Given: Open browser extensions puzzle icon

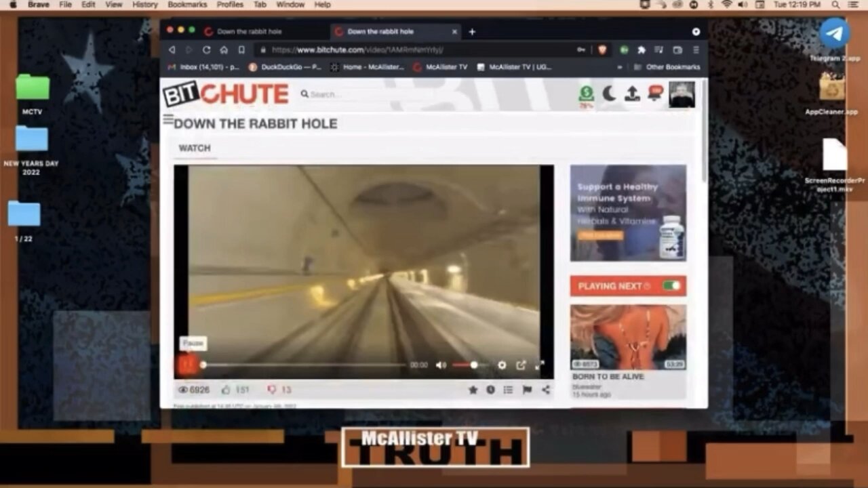Looking at the screenshot, I should click(641, 49).
